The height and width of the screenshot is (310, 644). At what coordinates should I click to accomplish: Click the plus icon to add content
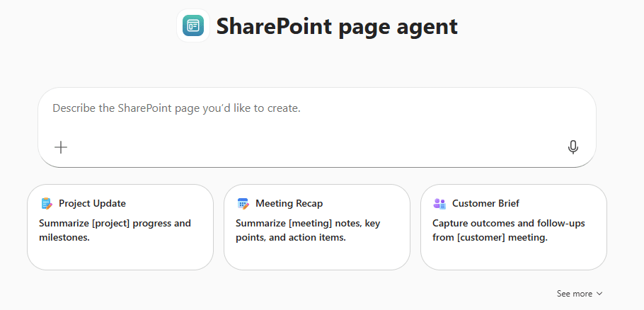[x=61, y=147]
